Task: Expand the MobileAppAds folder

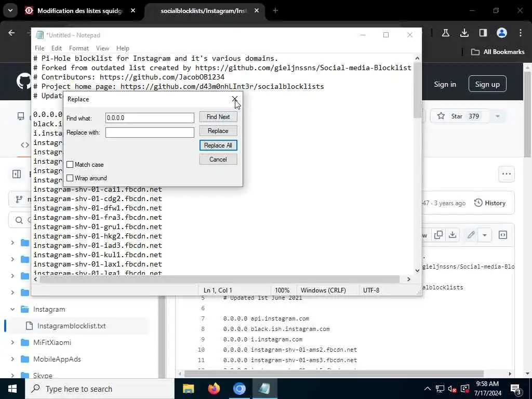Action: tap(12, 359)
